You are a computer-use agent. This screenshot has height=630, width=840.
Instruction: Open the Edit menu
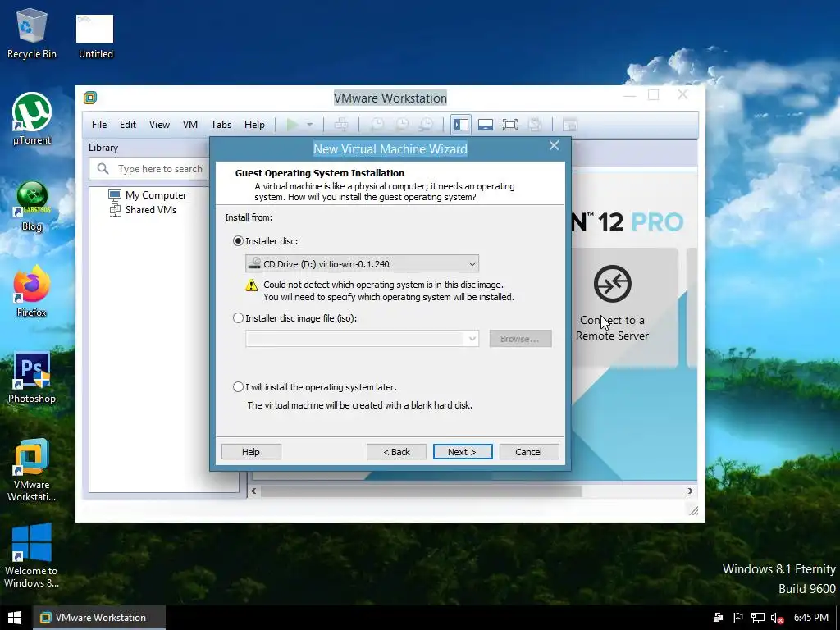coord(127,125)
